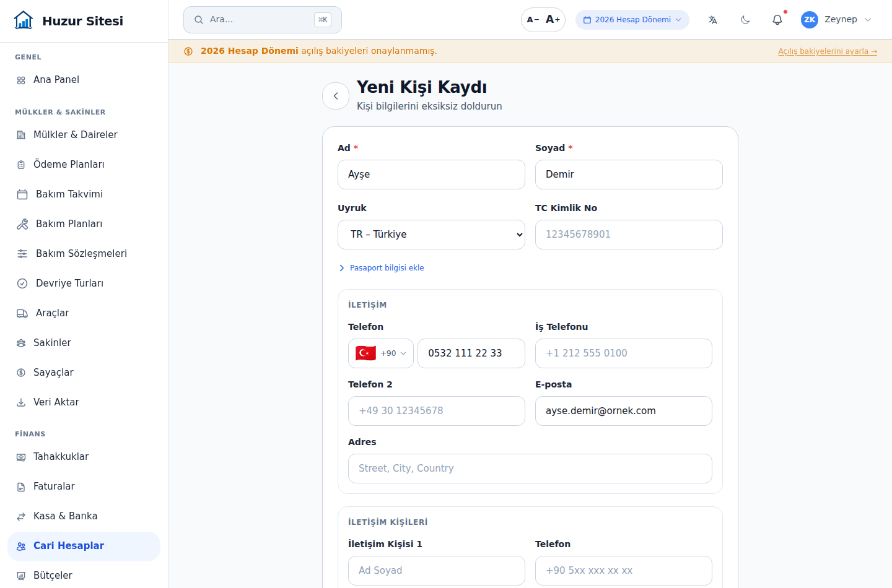This screenshot has height=588, width=892.
Task: Open Ana Panel menu item
Action: [84, 80]
